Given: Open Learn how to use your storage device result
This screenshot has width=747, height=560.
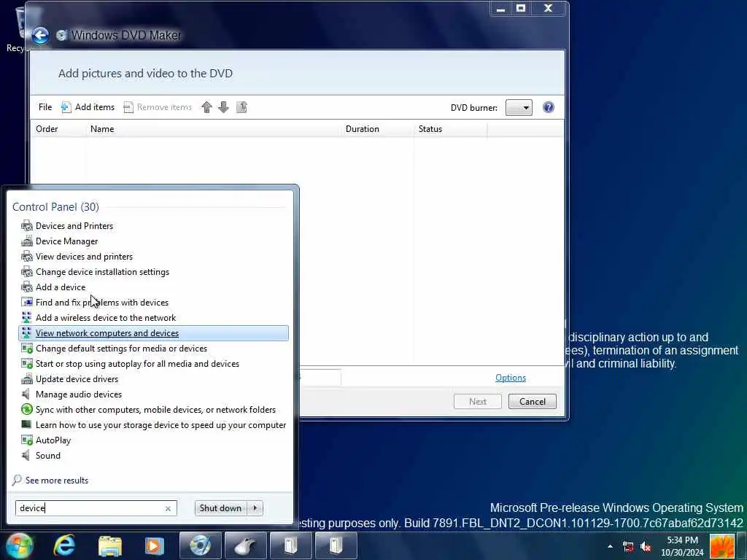Looking at the screenshot, I should tap(153, 425).
